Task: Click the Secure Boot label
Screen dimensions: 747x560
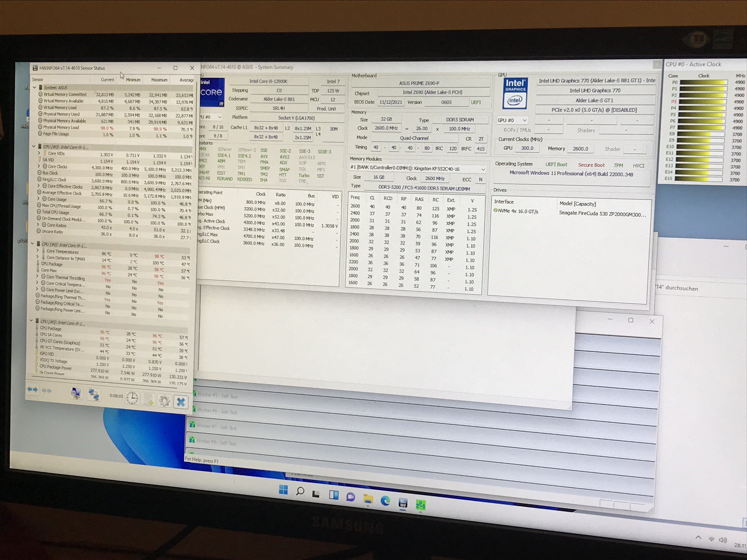Action: [591, 165]
